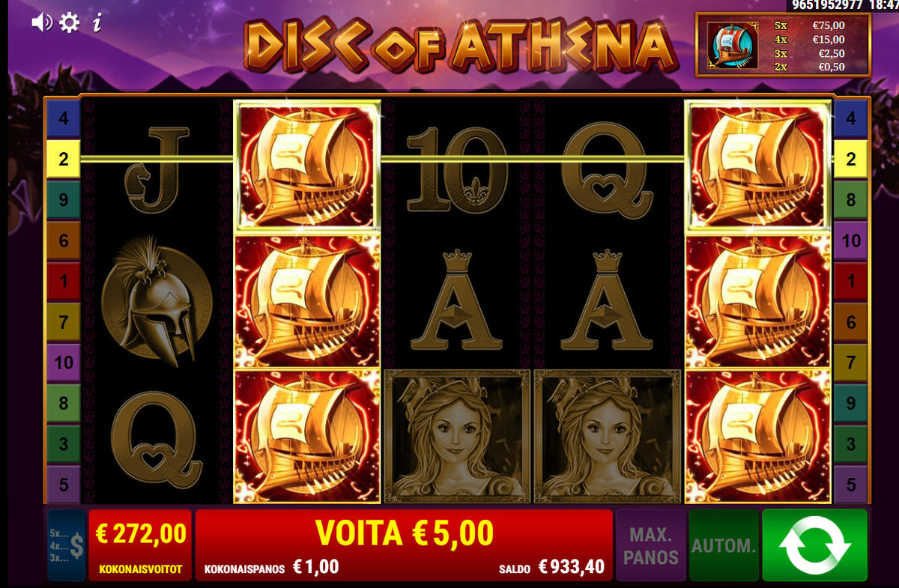This screenshot has height=588, width=899.
Task: Click the MAX. PANOS button
Action: point(651,545)
